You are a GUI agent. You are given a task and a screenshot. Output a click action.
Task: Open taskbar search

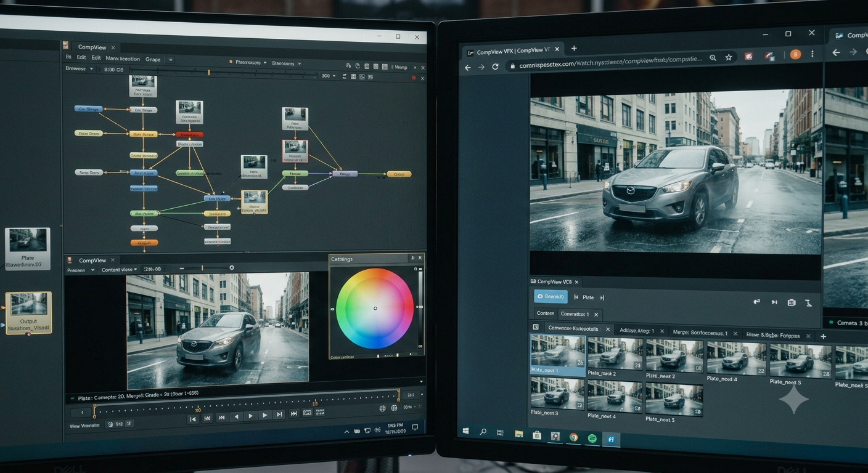[483, 432]
